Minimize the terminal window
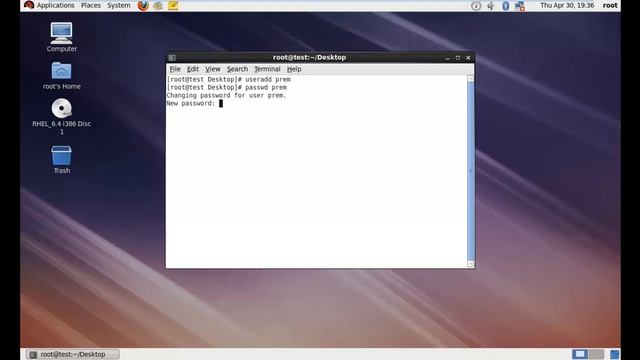Image resolution: width=640 pixels, height=360 pixels. click(x=447, y=58)
